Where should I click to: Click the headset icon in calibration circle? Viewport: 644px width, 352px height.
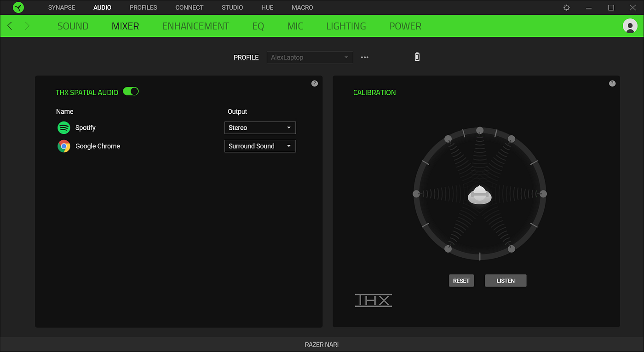coord(480,195)
